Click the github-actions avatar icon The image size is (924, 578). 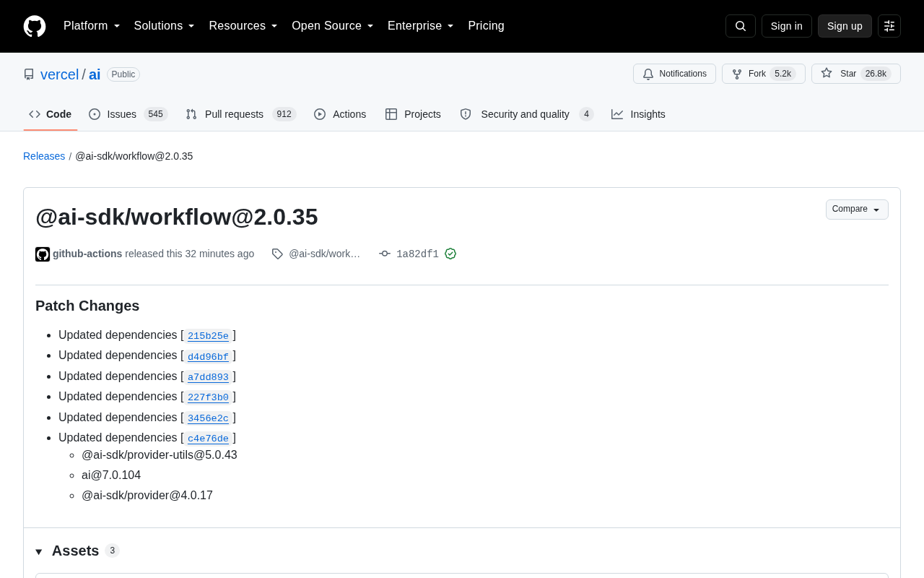point(43,254)
